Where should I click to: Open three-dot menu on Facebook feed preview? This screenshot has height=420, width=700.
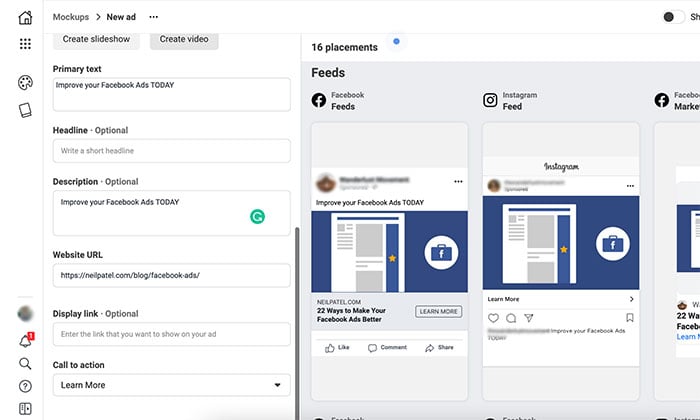(x=458, y=181)
